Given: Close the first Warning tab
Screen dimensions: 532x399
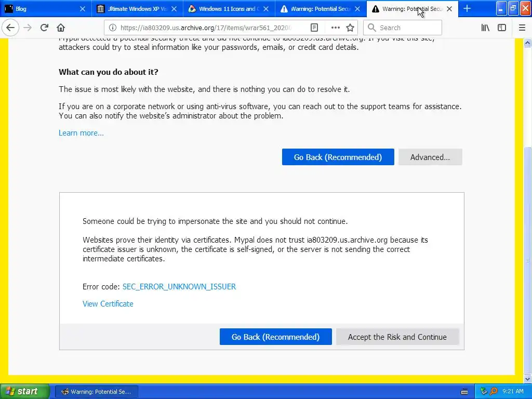Looking at the screenshot, I should coord(357,9).
